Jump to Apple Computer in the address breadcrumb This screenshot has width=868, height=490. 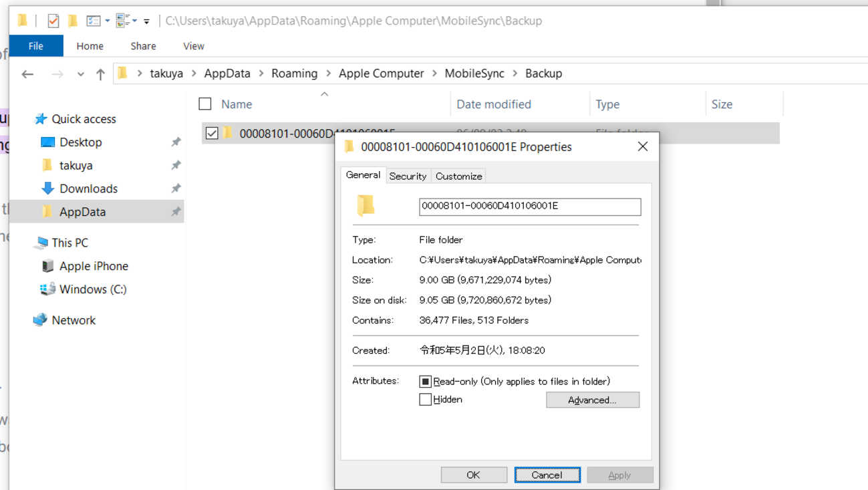[382, 74]
